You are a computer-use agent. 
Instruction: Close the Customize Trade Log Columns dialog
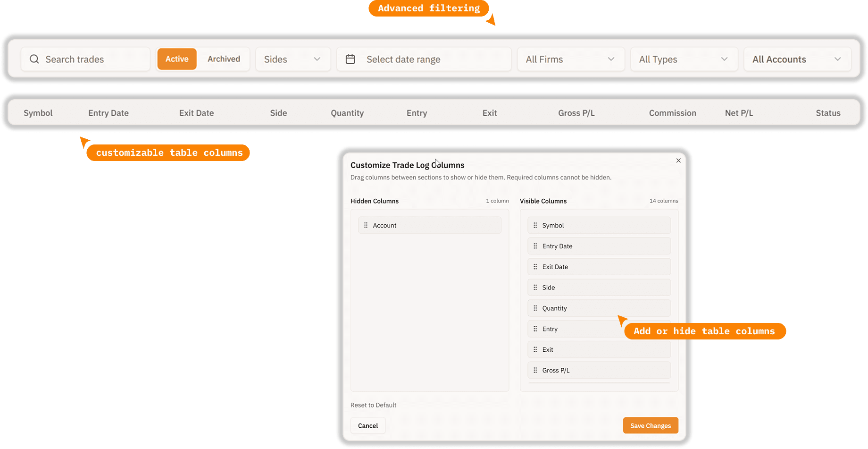[x=678, y=161]
